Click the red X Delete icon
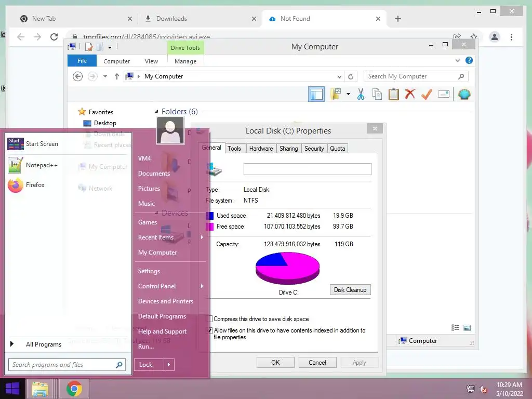The height and width of the screenshot is (399, 532). point(410,94)
